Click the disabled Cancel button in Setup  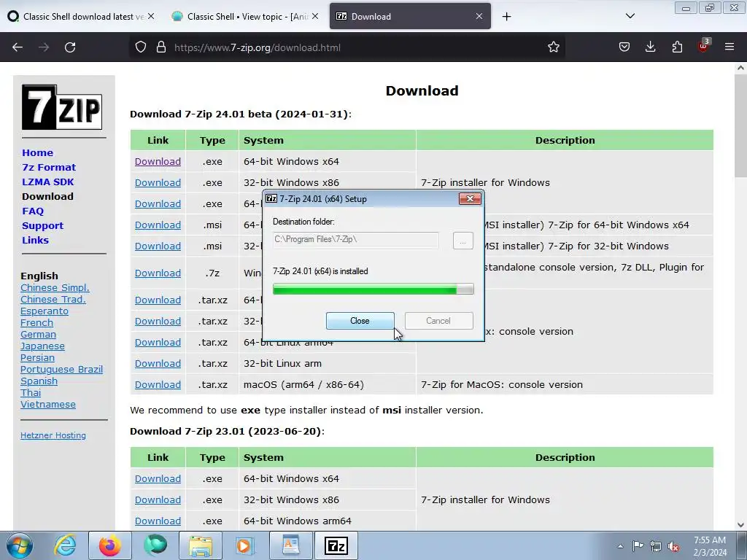(438, 321)
